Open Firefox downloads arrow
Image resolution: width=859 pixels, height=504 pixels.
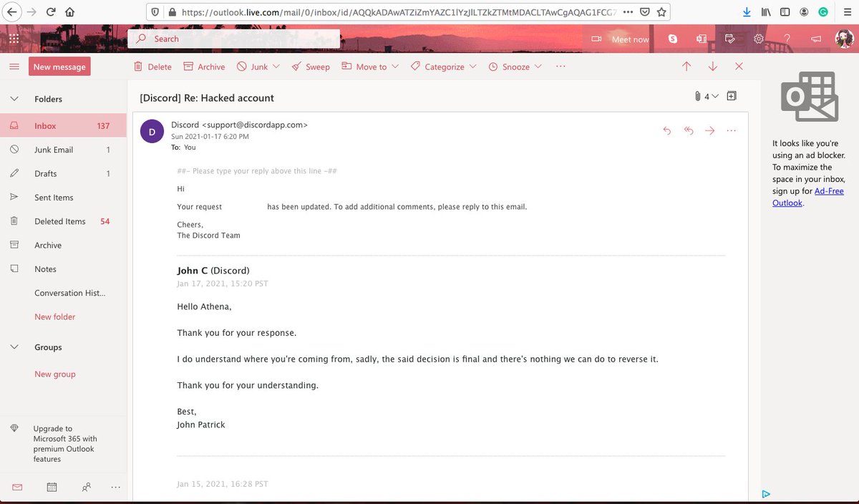pos(747,12)
